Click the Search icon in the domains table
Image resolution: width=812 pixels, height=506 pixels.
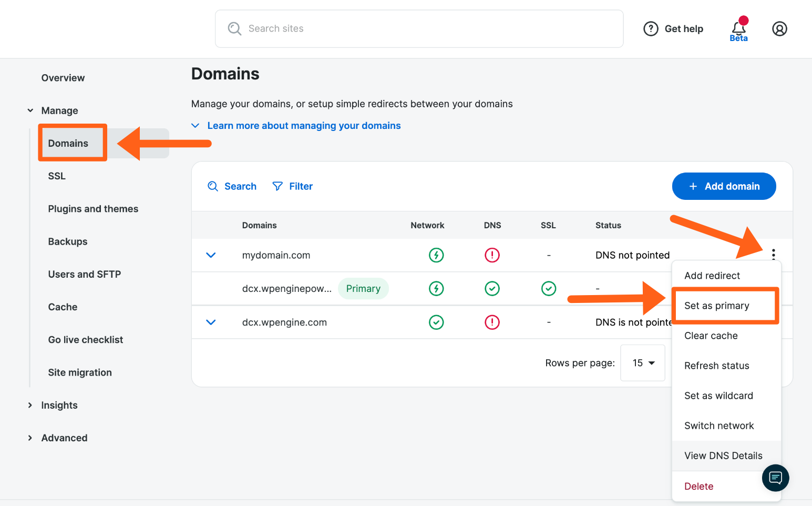point(213,186)
